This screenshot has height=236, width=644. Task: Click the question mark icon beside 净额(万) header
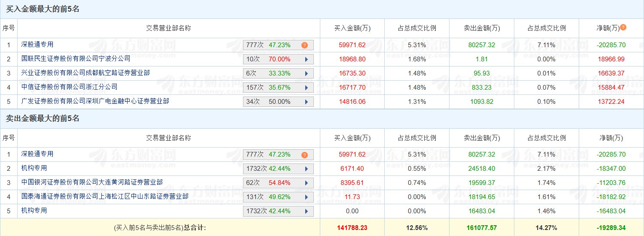pos(623,27)
